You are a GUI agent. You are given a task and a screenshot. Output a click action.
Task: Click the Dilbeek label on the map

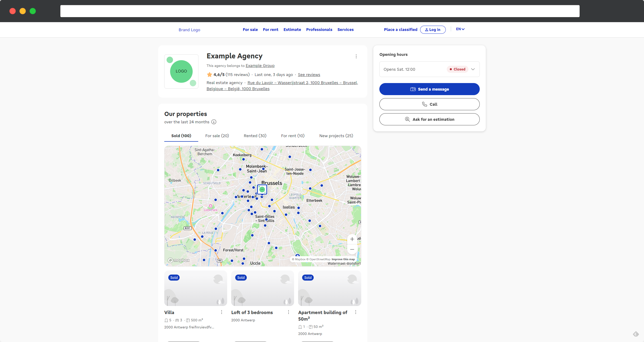point(175,180)
